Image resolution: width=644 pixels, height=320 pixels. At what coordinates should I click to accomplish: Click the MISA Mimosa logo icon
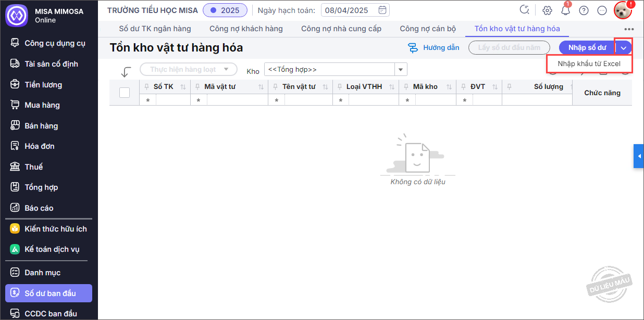click(16, 15)
